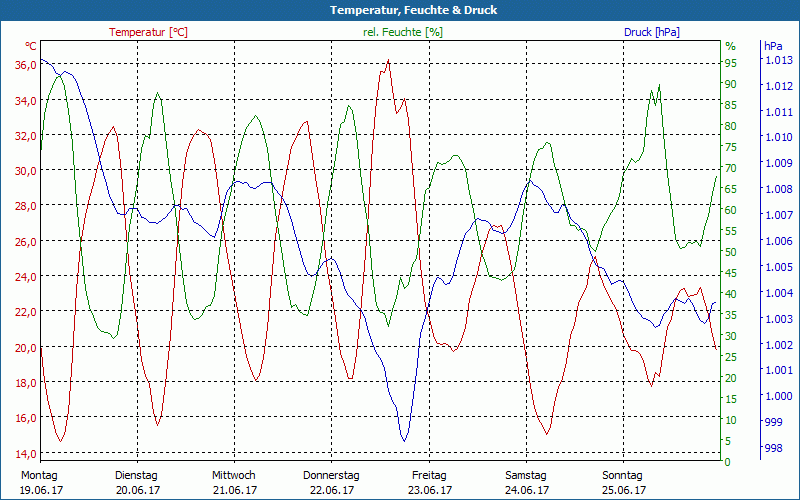
Task: Click the "19.06.17" date label
Action: click(41, 490)
